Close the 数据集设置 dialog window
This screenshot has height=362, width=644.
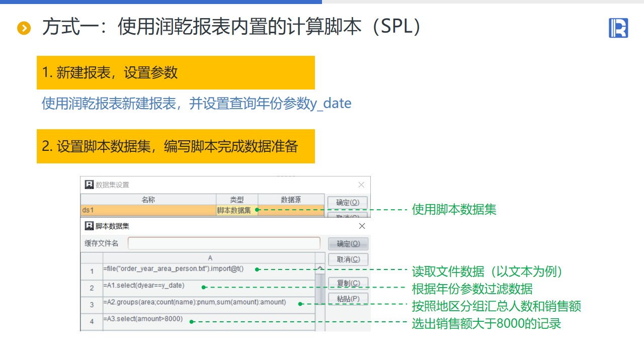click(x=361, y=185)
